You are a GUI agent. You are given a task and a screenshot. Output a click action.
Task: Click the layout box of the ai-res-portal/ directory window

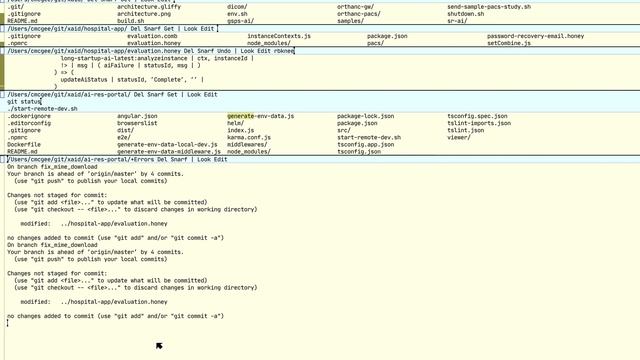(x=2, y=95)
